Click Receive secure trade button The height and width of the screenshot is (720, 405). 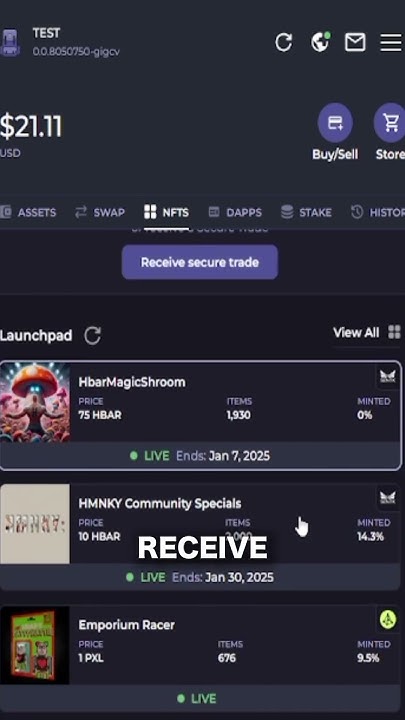point(200,262)
